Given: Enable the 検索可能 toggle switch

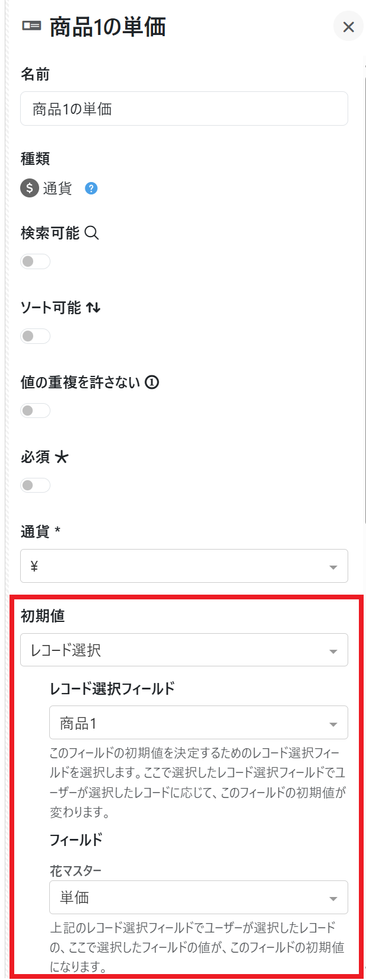Looking at the screenshot, I should click(35, 261).
